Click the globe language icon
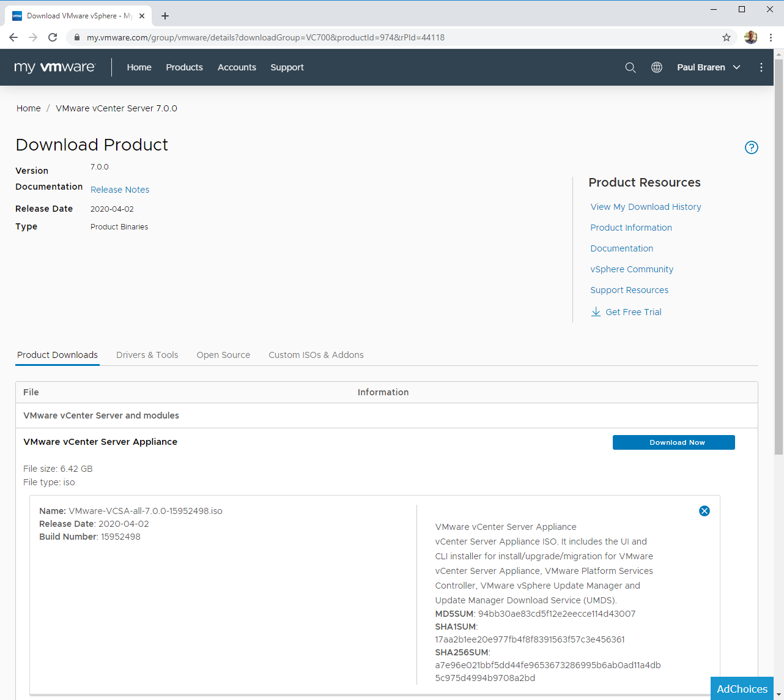 click(657, 67)
